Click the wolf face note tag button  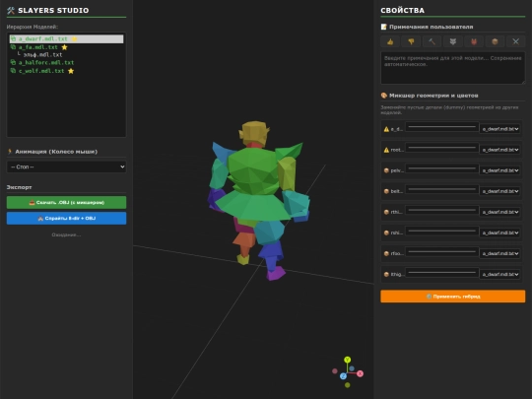pyautogui.click(x=453, y=41)
